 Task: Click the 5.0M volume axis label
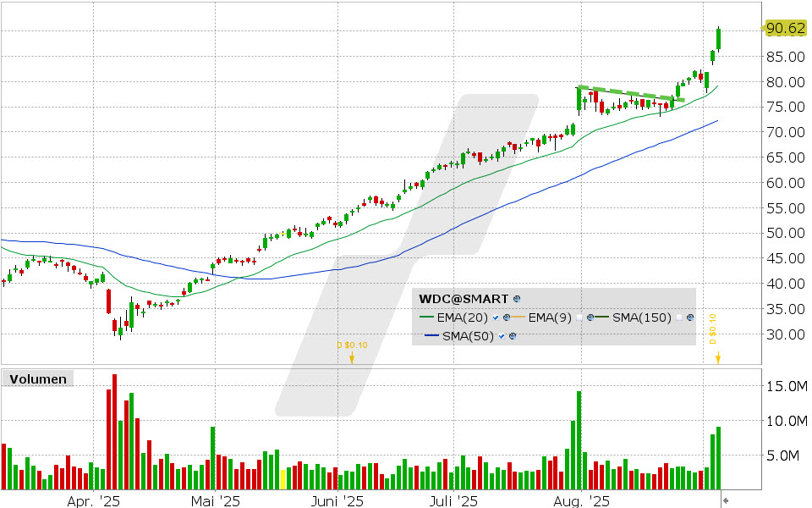pyautogui.click(x=783, y=456)
